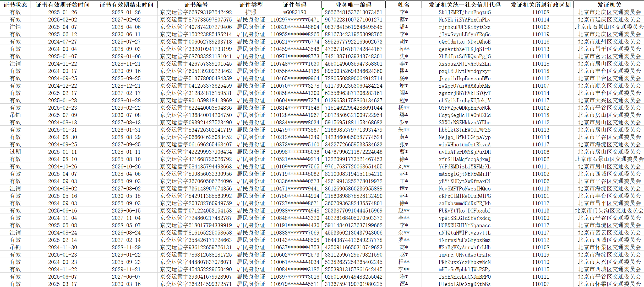Click the 发证机关所属行政区划 header cell
This screenshot has width=644, height=287.
pos(541,5)
